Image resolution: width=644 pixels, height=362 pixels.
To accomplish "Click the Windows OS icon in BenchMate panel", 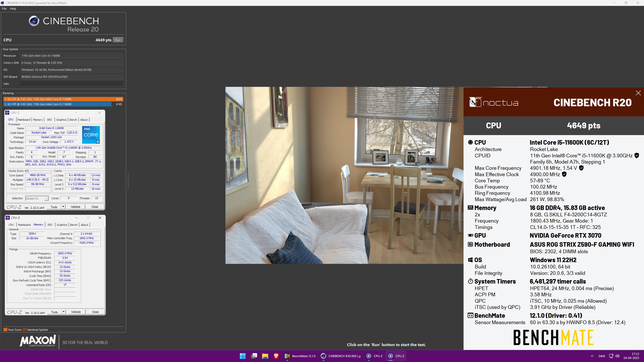I will pos(470,260).
